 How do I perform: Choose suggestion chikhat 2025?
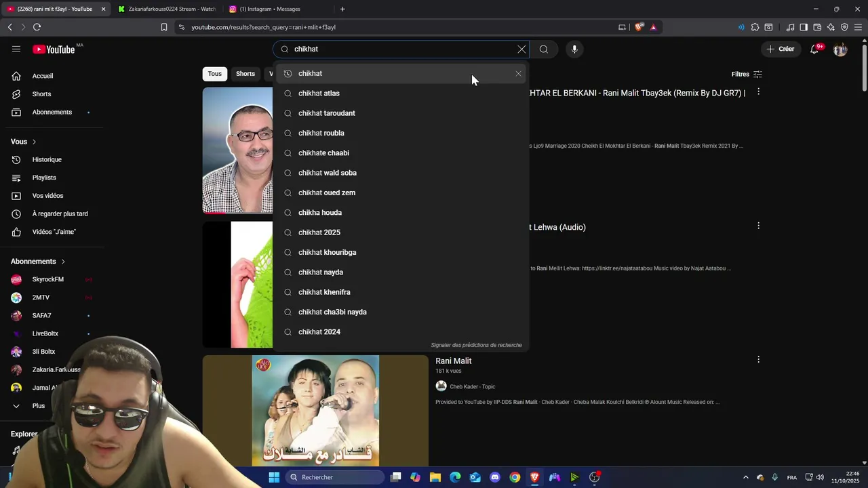coord(400,232)
